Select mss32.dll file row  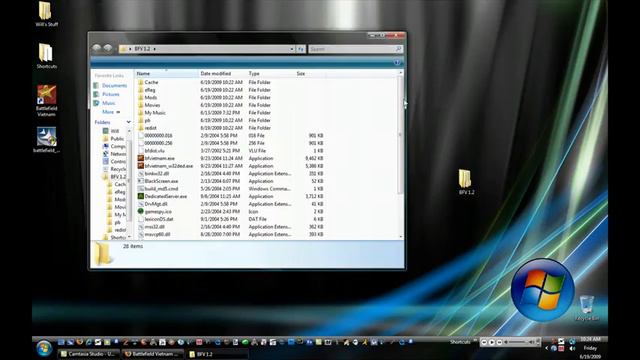(x=231, y=227)
